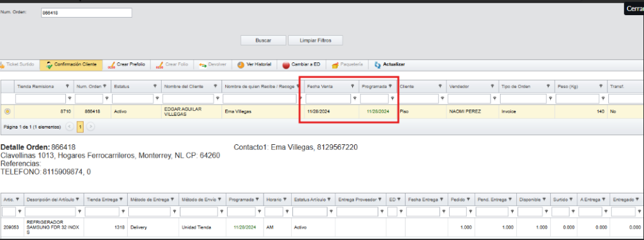Screen dimensions: 644x240
Task: Click filter text box under Vendedor column
Action: 469,99
